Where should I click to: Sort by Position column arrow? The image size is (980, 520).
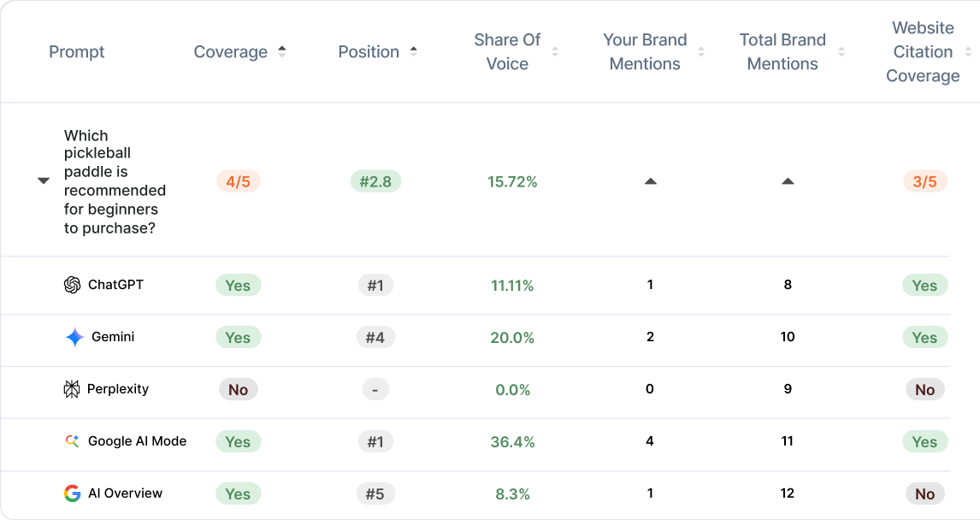pyautogui.click(x=414, y=51)
